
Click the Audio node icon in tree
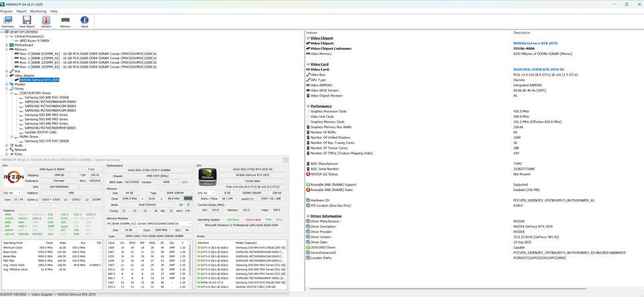click(11, 145)
